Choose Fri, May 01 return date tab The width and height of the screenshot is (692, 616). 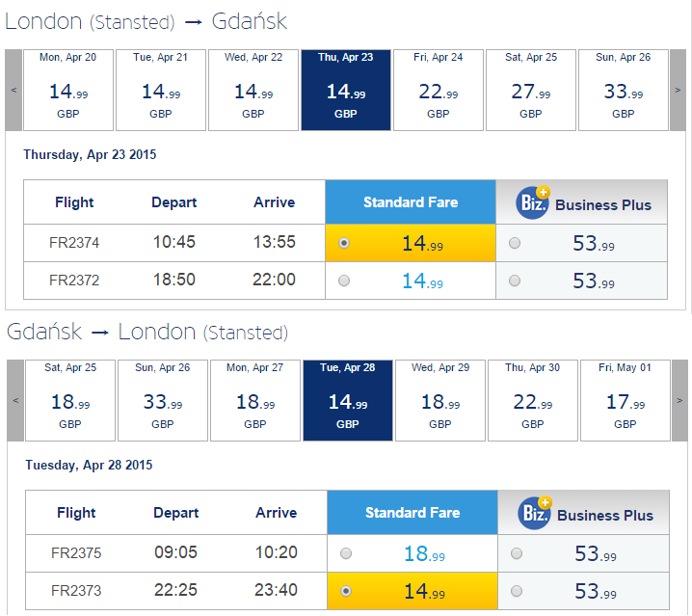(625, 400)
